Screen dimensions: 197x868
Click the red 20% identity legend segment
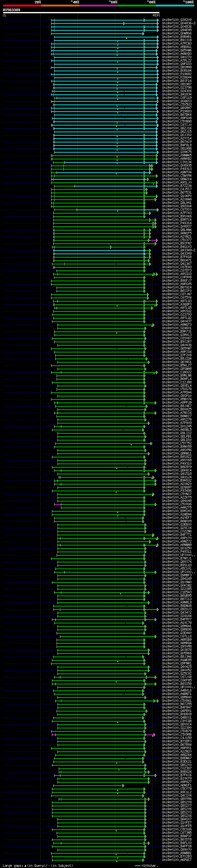coord(22,6)
